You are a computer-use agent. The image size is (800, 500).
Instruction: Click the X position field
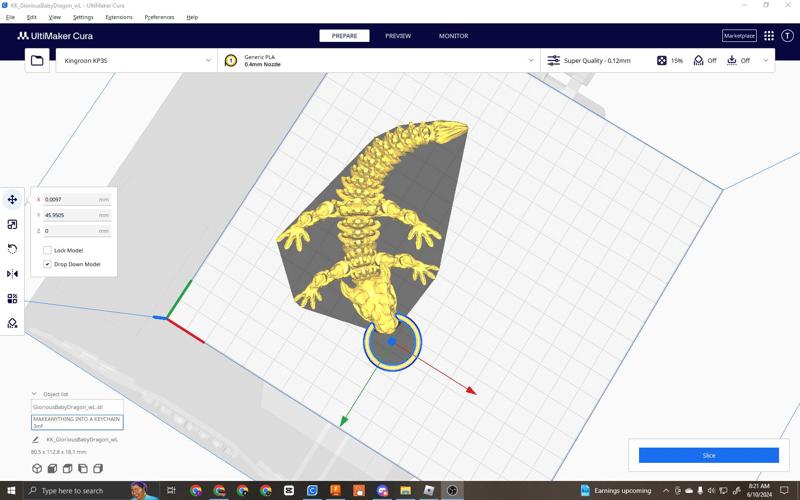(77, 199)
